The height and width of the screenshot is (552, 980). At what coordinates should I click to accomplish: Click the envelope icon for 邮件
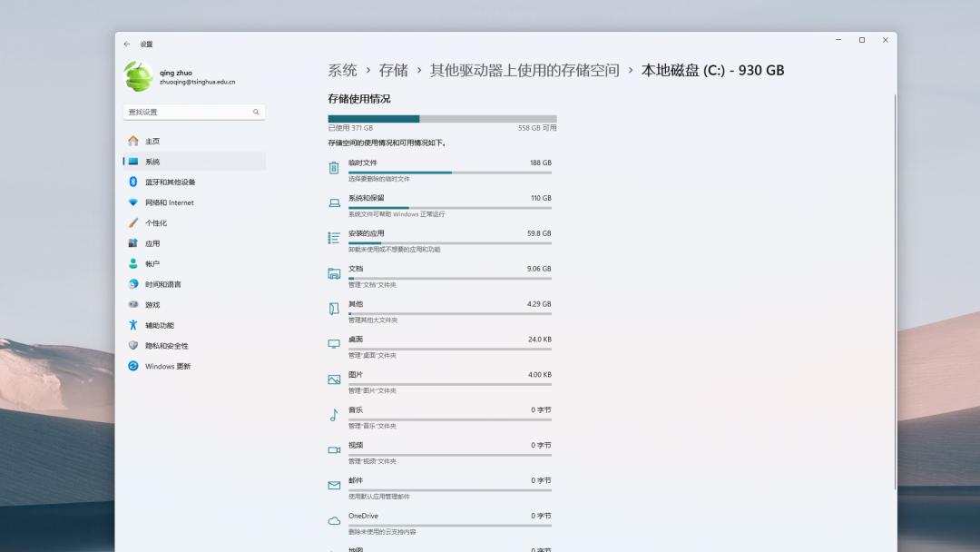(x=334, y=485)
